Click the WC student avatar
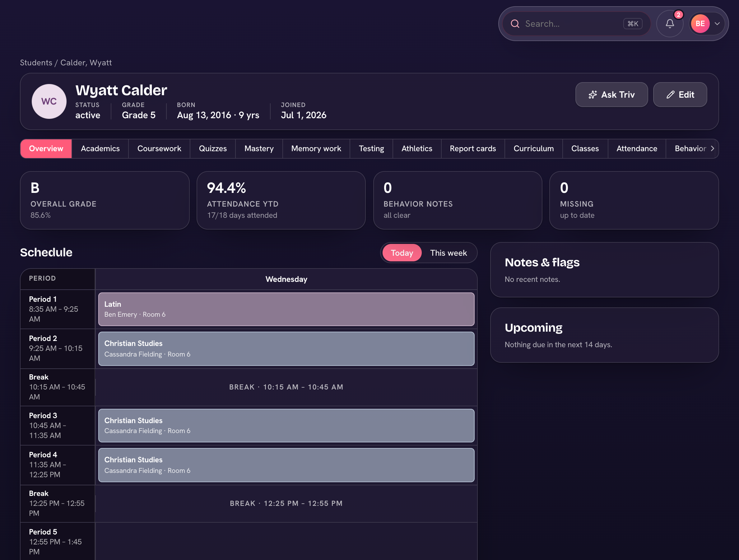This screenshot has width=739, height=560. point(49,101)
